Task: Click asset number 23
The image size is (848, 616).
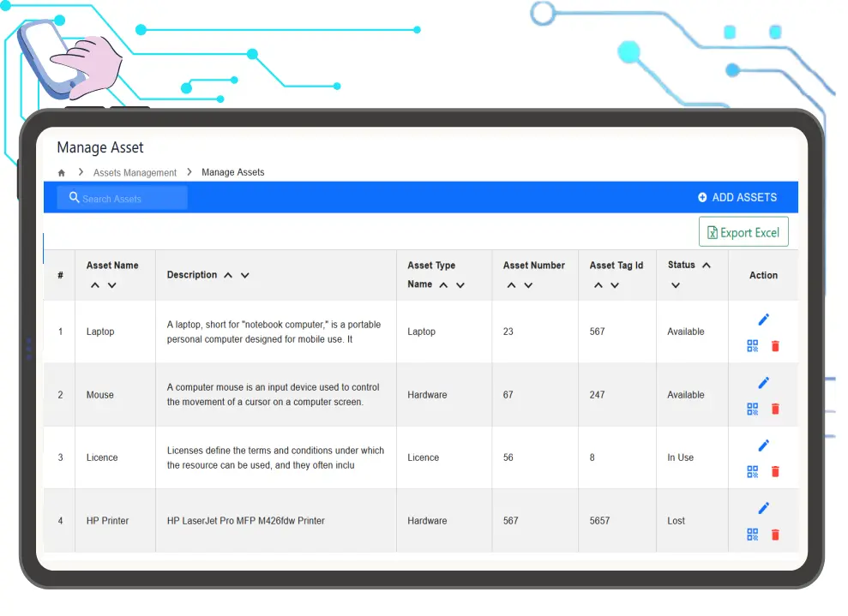Action: (508, 332)
